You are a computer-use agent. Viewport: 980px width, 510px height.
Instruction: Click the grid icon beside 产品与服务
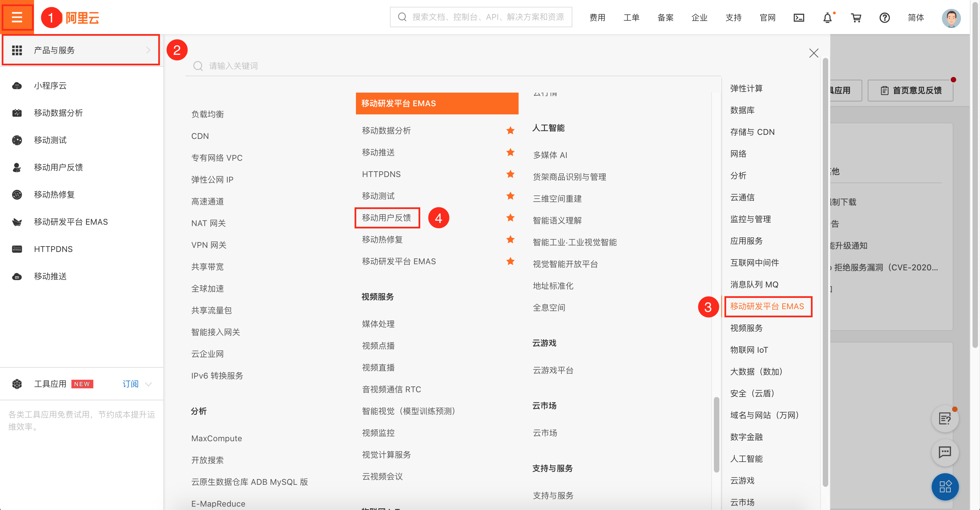point(17,50)
